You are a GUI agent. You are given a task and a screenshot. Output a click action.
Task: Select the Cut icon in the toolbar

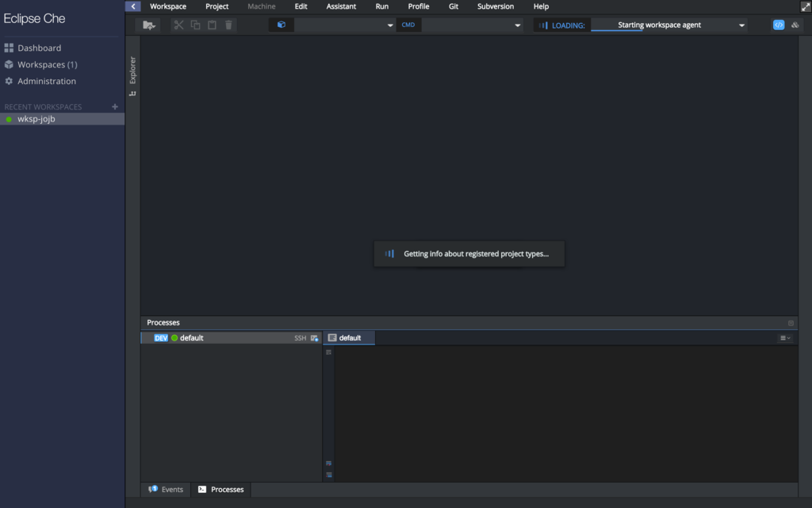coord(178,25)
